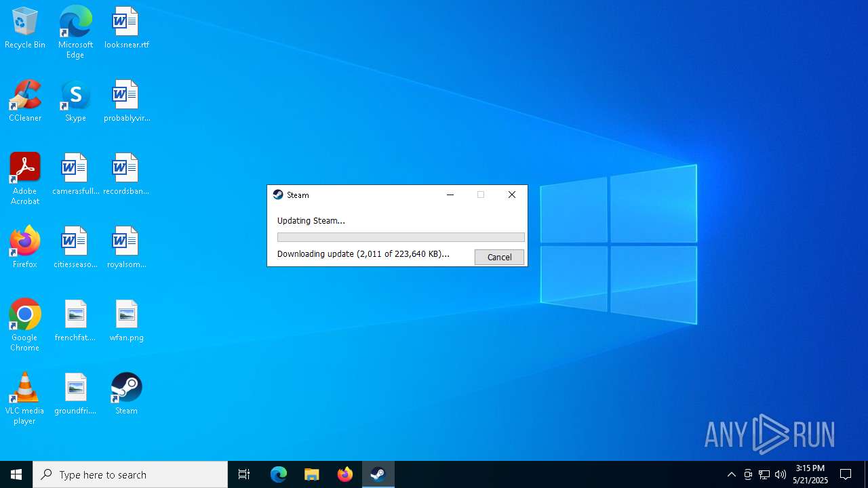Select the Microsoft Edge desktop shortcut
This screenshot has width=868, height=488.
click(x=75, y=32)
